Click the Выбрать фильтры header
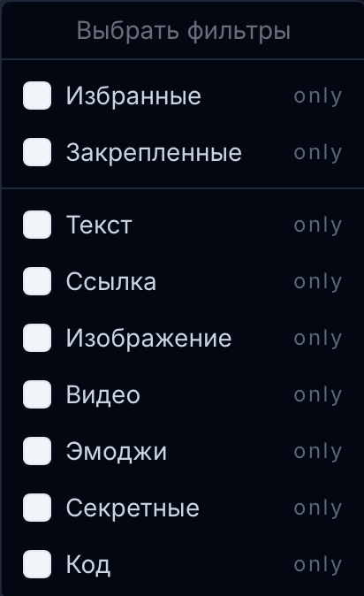 click(184, 30)
